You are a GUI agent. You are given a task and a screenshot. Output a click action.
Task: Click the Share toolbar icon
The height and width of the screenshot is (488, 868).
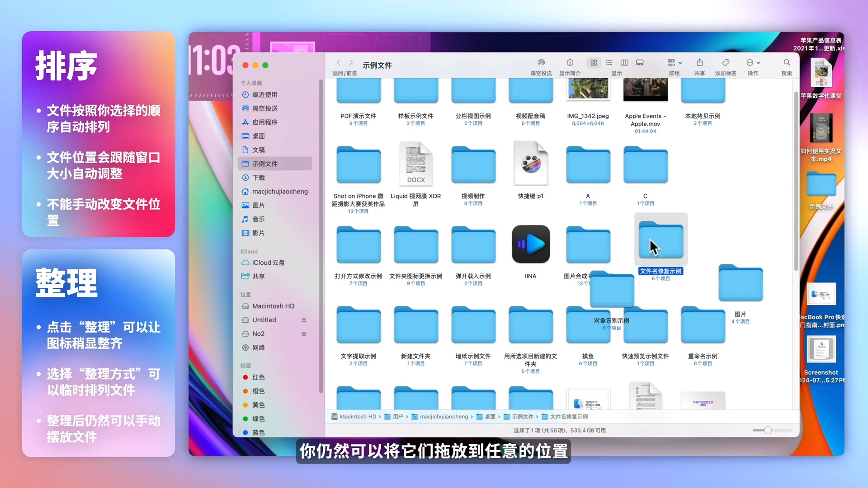point(699,62)
